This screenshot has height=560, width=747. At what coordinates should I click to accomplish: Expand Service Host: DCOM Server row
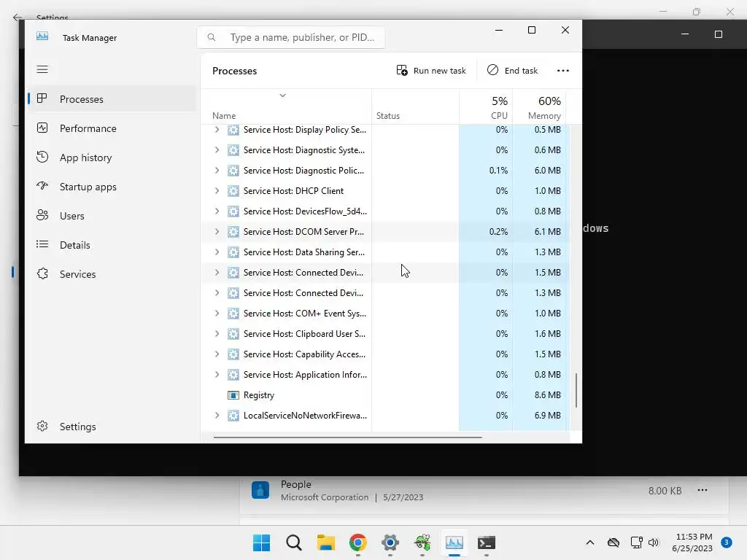click(217, 231)
